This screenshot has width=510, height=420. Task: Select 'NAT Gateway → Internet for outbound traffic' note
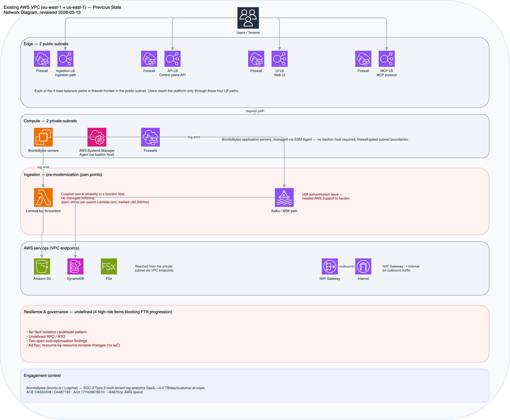(401, 269)
